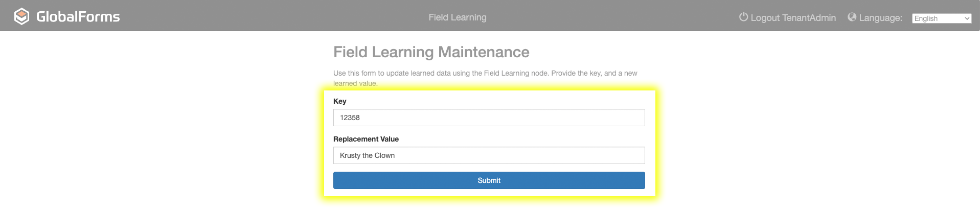
Task: Open the English language dropdown
Action: click(x=941, y=18)
